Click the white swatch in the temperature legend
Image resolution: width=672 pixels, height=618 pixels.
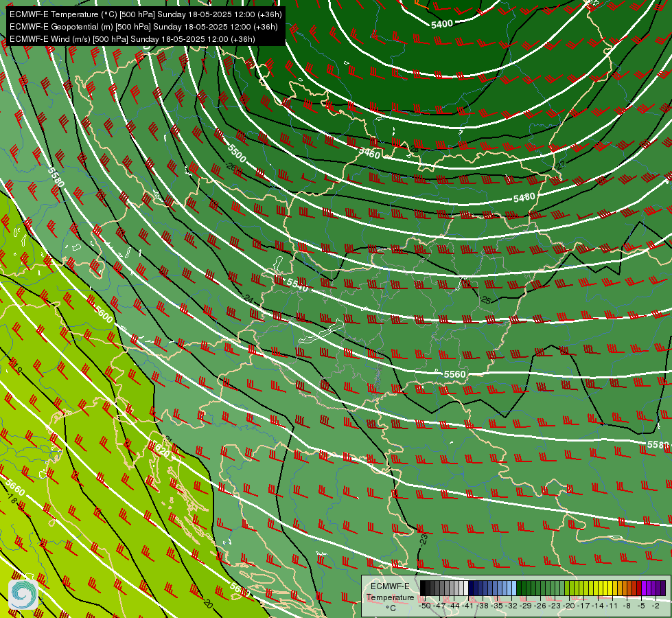[x=466, y=588]
